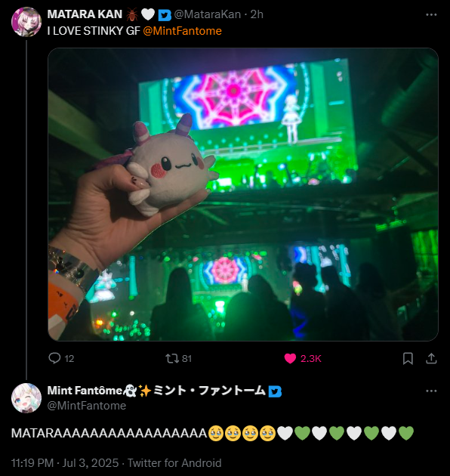Click the @MataraKan handle

[x=207, y=14]
